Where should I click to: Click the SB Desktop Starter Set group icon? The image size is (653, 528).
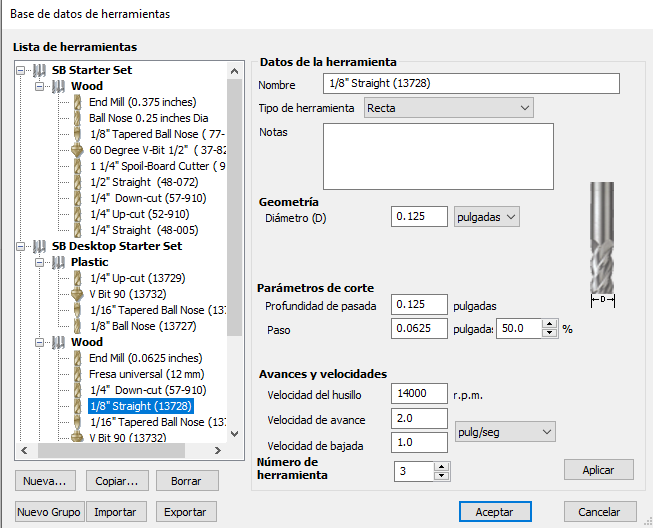39,247
